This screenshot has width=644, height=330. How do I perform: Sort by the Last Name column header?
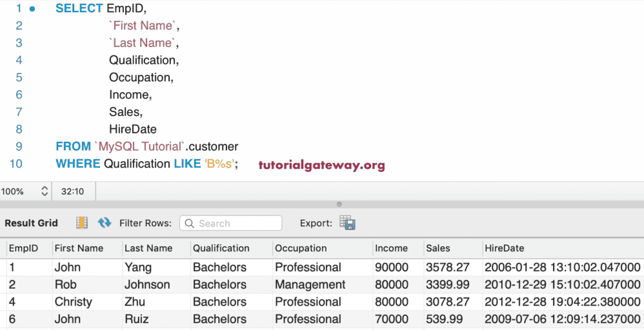click(x=148, y=248)
